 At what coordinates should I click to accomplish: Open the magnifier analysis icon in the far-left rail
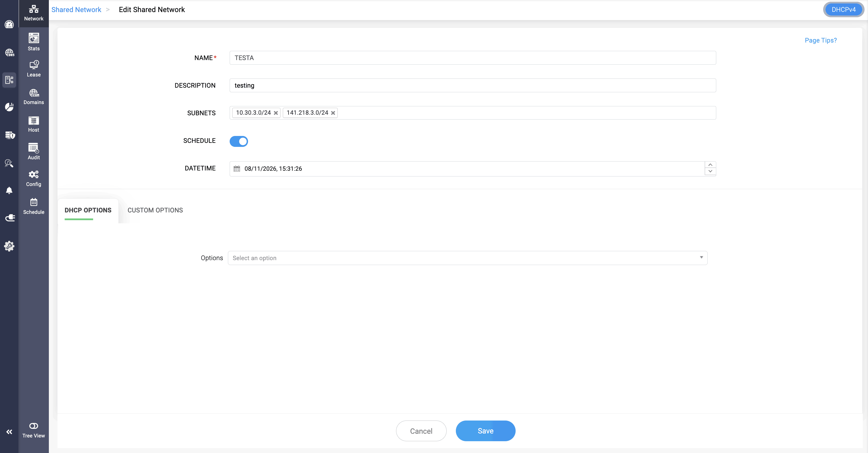pyautogui.click(x=9, y=163)
